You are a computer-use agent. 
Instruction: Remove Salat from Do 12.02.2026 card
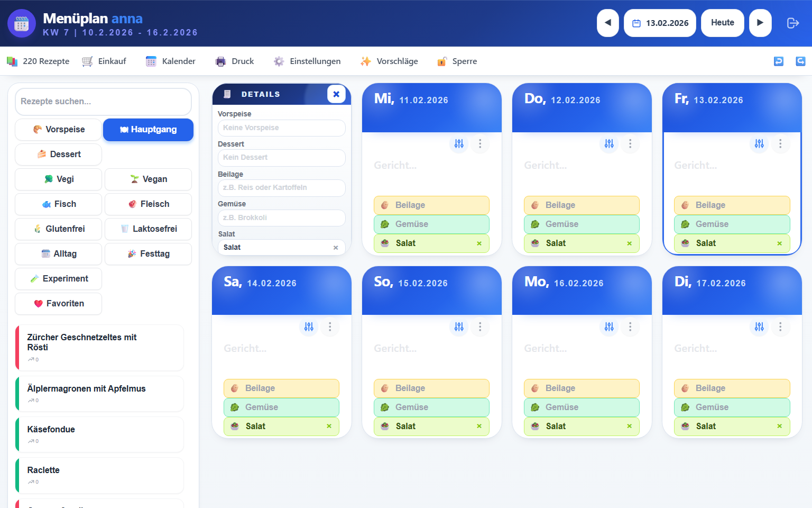click(x=629, y=243)
